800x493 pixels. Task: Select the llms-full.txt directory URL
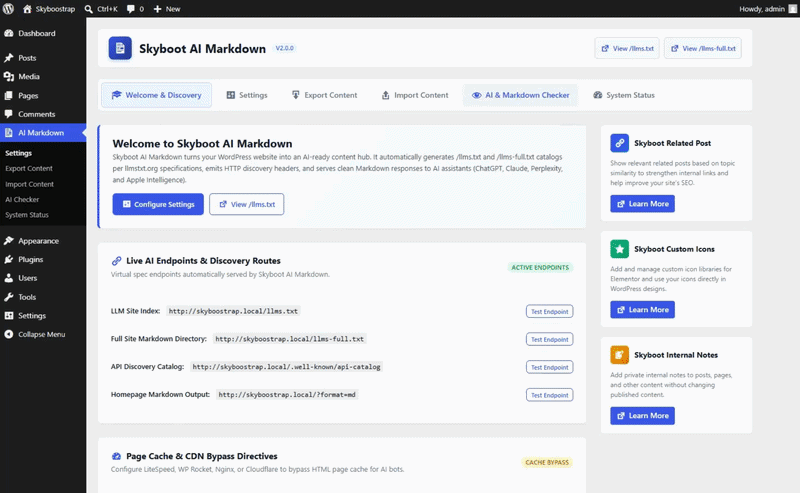pos(290,339)
